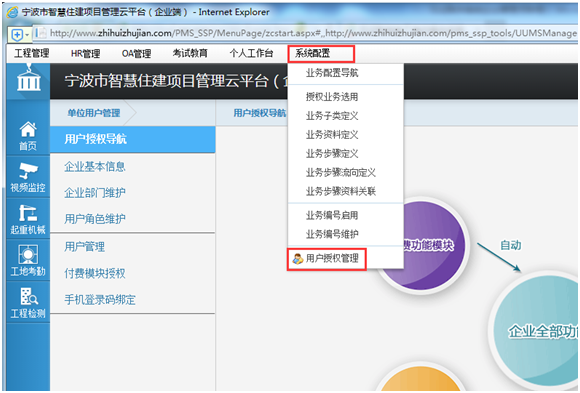Open 付费模块授权 link
Image resolution: width=580 pixels, height=393 pixels.
(95, 273)
